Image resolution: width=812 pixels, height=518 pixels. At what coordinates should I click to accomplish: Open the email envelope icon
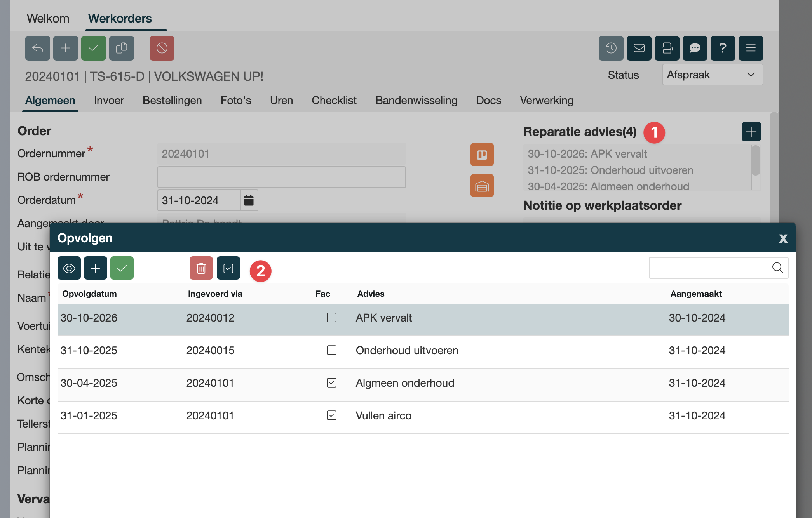click(639, 48)
